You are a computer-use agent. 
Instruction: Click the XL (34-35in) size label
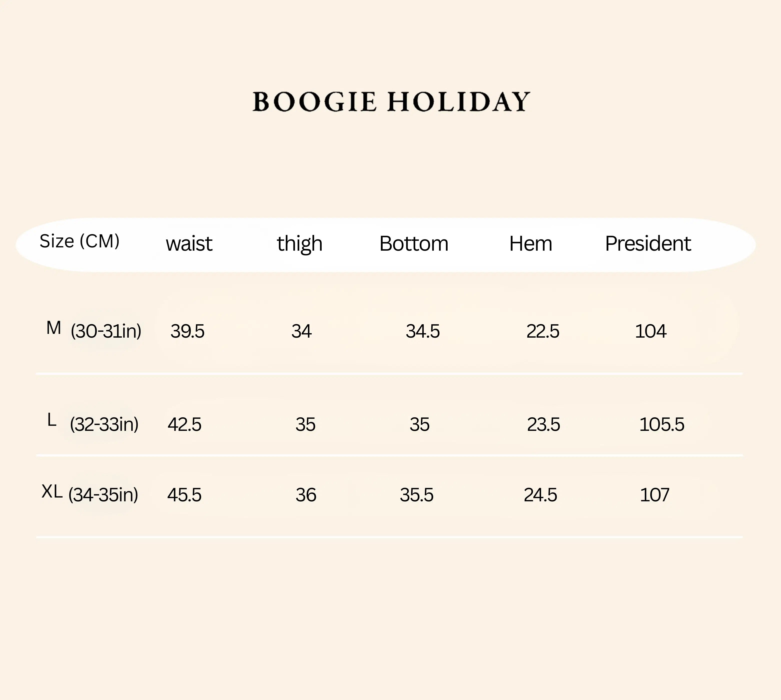point(90,494)
